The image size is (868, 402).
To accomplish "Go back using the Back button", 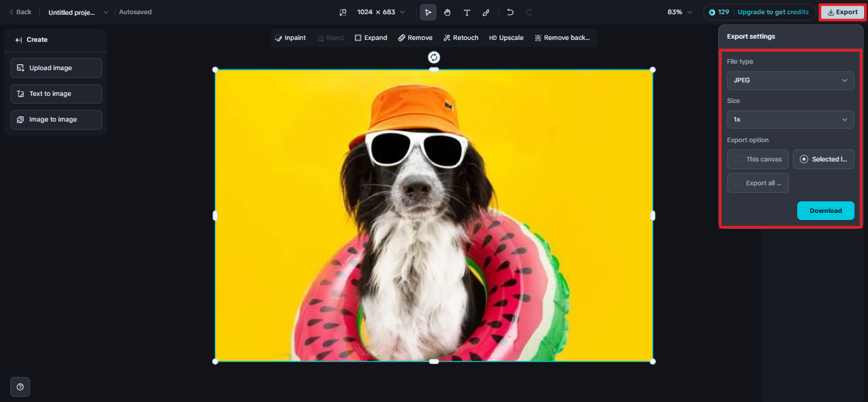I will (x=20, y=12).
